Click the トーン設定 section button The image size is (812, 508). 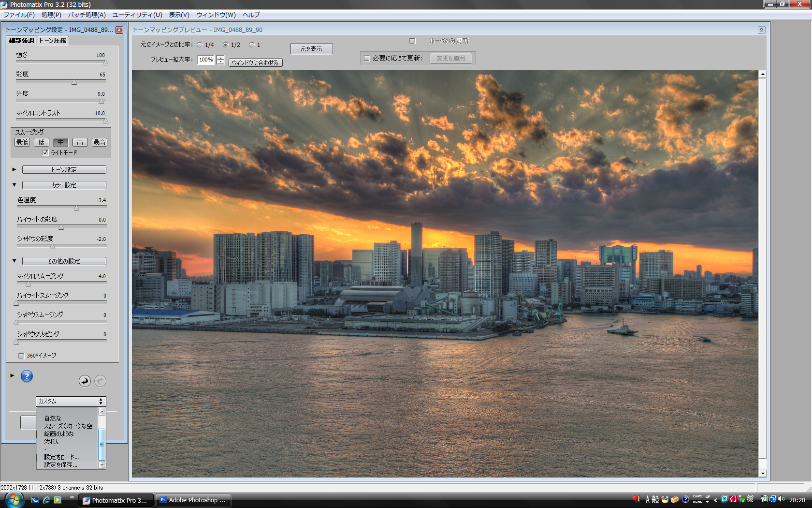[64, 170]
